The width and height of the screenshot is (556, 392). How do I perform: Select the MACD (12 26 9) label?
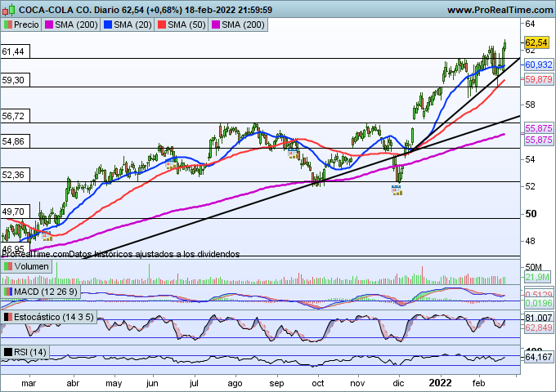point(46,292)
